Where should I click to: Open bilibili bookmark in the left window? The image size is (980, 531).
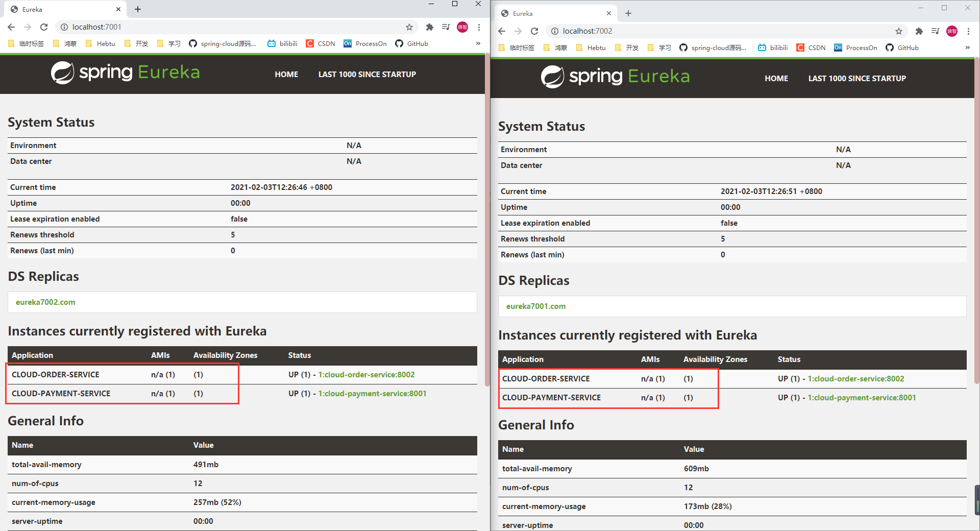pyautogui.click(x=282, y=43)
